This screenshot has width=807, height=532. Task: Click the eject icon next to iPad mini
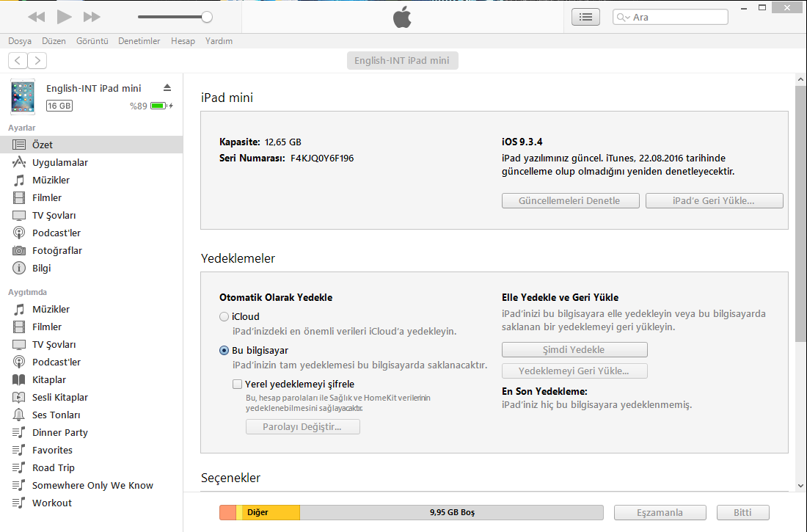pyautogui.click(x=167, y=88)
